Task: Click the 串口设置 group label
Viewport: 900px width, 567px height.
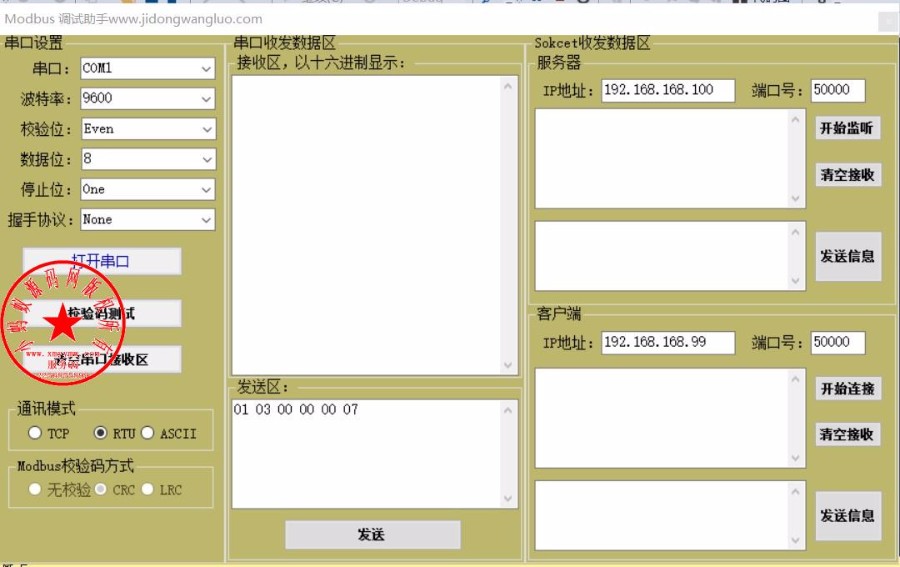Action: point(33,43)
